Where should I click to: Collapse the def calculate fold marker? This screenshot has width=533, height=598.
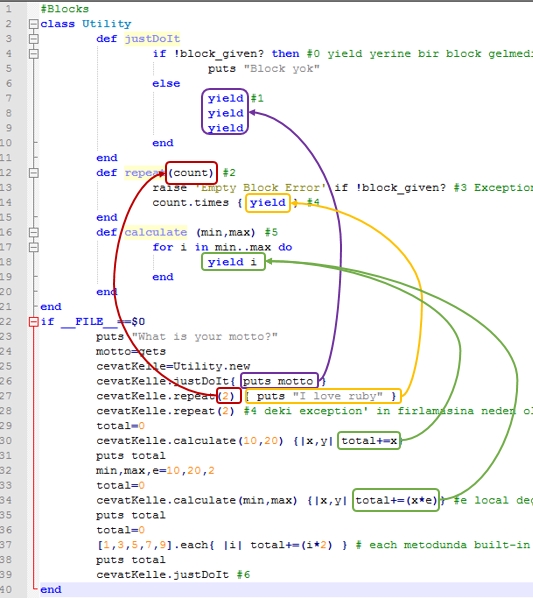pos(34,232)
